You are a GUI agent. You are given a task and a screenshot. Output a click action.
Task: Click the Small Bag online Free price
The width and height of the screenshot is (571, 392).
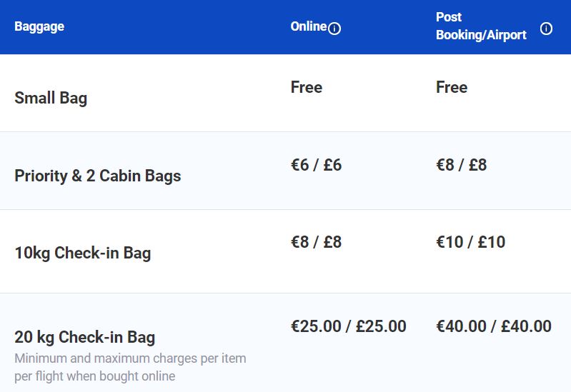(x=307, y=87)
